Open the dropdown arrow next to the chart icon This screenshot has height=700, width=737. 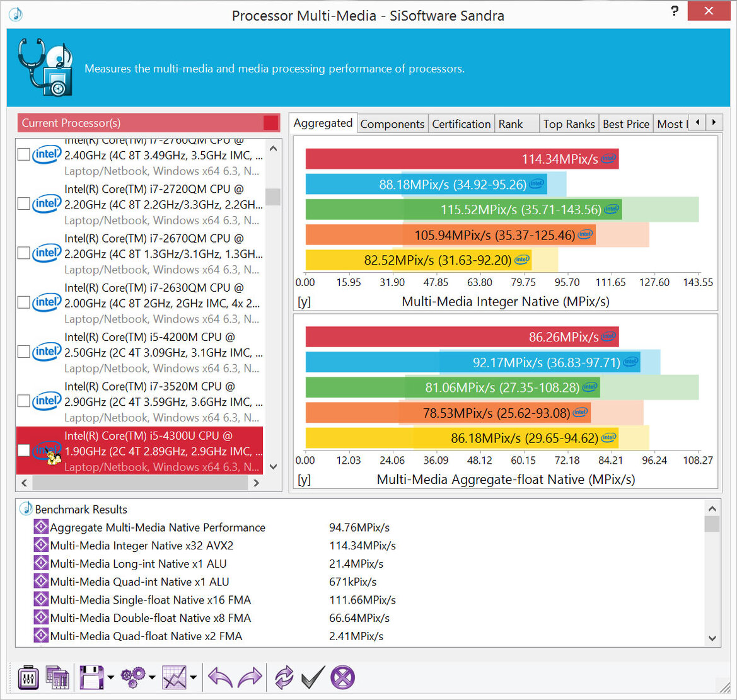coord(193,677)
